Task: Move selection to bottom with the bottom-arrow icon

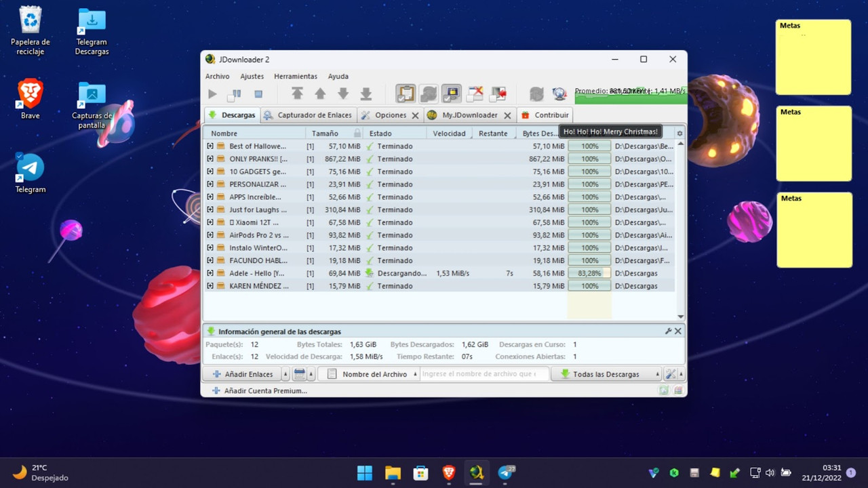Action: point(366,94)
